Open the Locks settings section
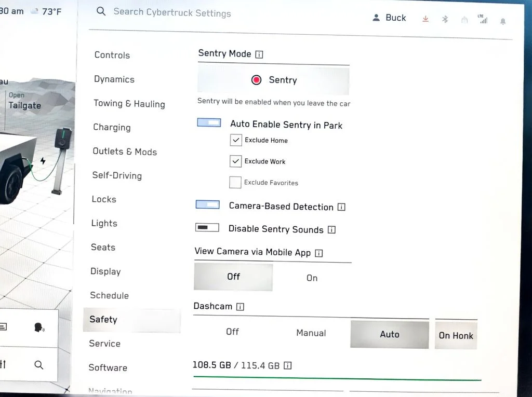 point(104,199)
